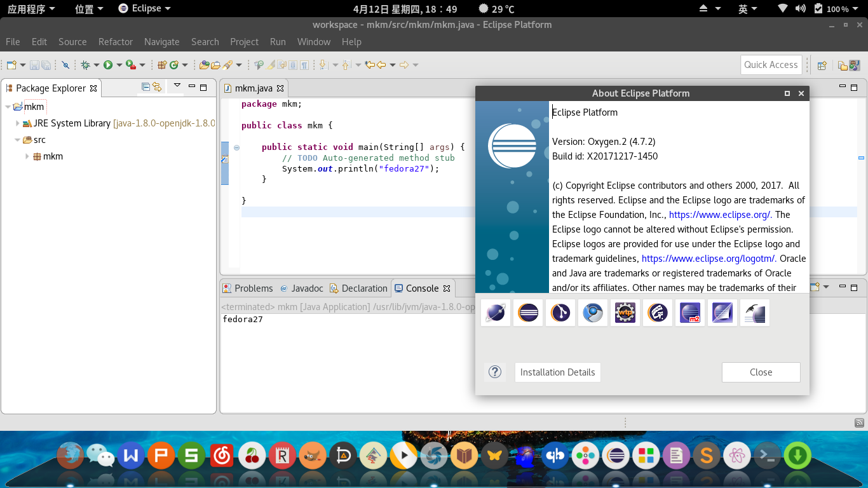Toggle Mark Occurrences highlighter icon
This screenshot has height=488, width=868.
tap(271, 65)
